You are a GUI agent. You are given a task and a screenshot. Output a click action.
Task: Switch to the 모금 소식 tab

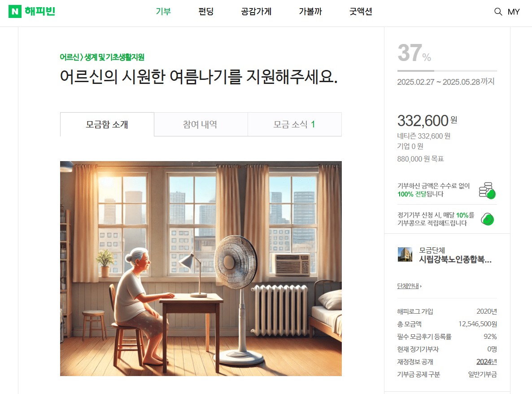click(295, 125)
